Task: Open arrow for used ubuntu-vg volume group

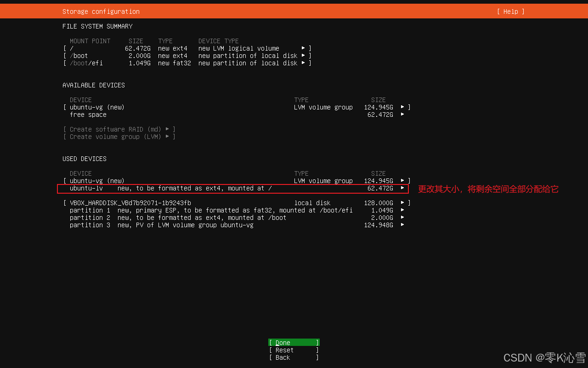Action: [402, 181]
